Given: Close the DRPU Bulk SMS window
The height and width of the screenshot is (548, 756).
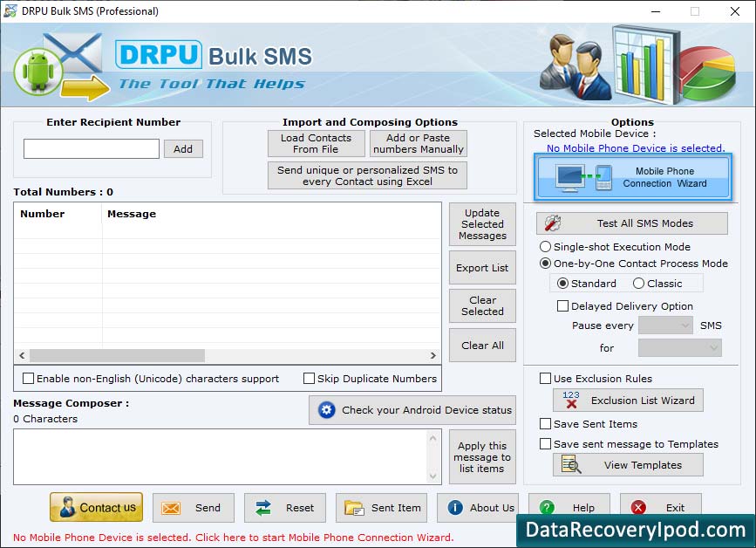Looking at the screenshot, I should [735, 11].
